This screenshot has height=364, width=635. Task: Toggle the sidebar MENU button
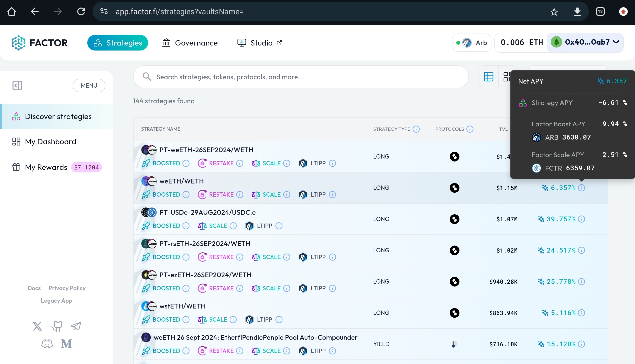pos(89,85)
